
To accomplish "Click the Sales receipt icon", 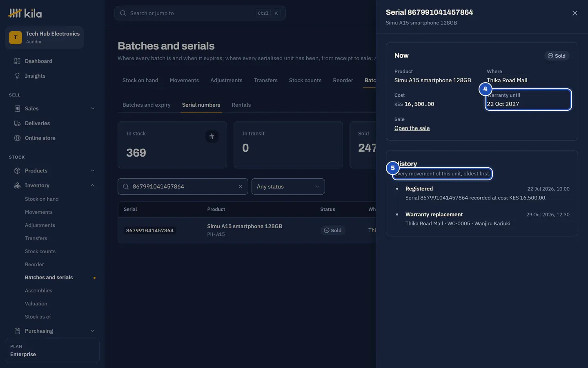I will pyautogui.click(x=17, y=109).
